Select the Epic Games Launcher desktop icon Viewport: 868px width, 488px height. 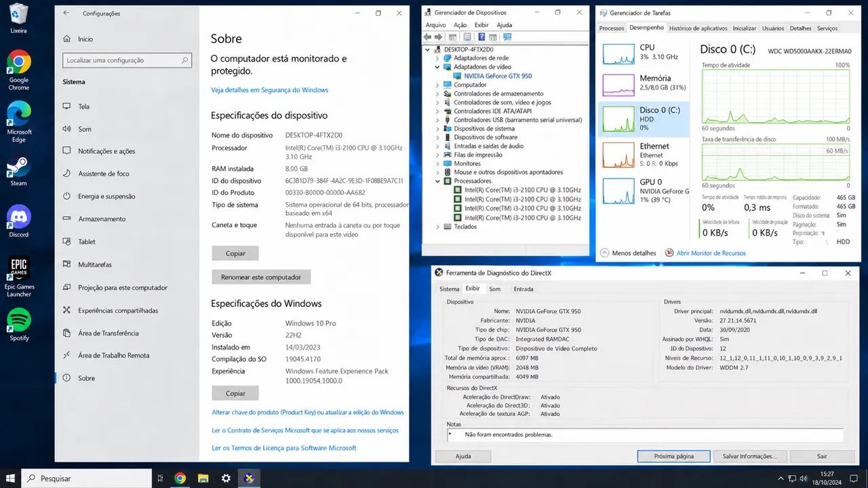(x=19, y=277)
